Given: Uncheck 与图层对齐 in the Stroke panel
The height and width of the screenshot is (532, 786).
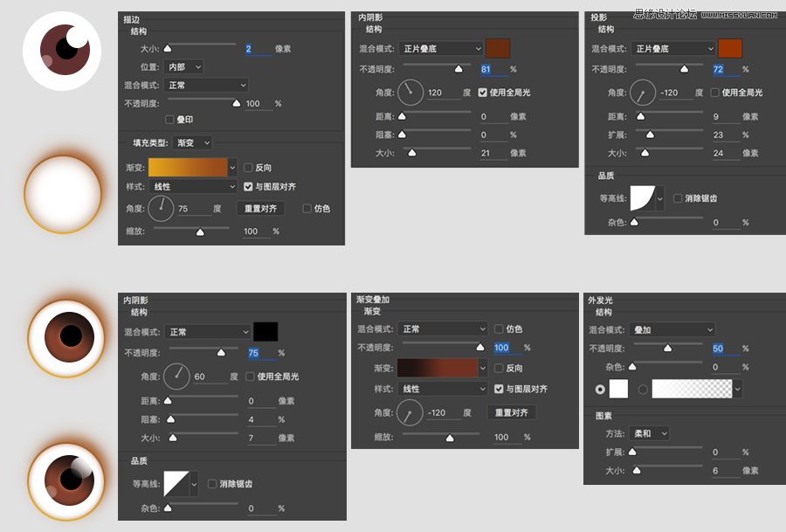Looking at the screenshot, I should pyautogui.click(x=248, y=187).
